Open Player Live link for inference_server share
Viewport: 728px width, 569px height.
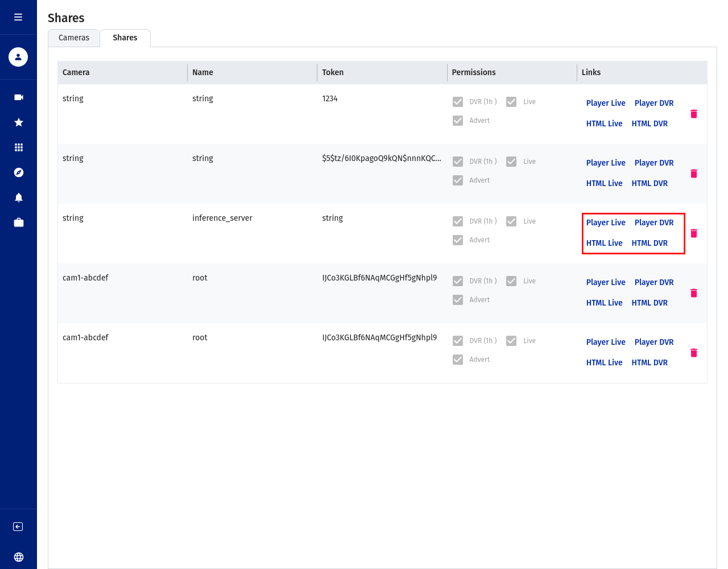click(x=606, y=222)
